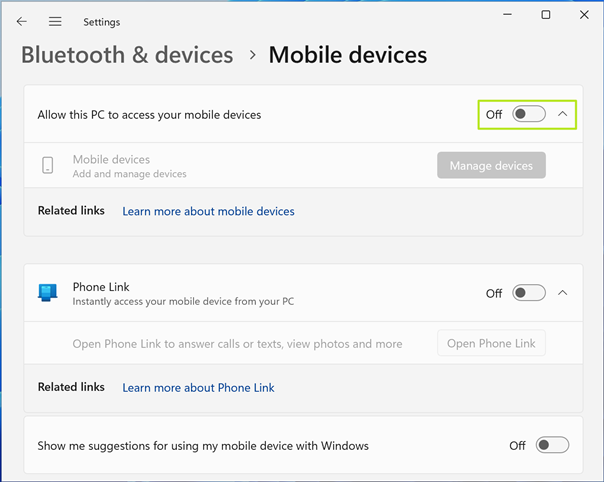This screenshot has width=604, height=482.
Task: Click the Open Phone Link button
Action: coord(491,343)
